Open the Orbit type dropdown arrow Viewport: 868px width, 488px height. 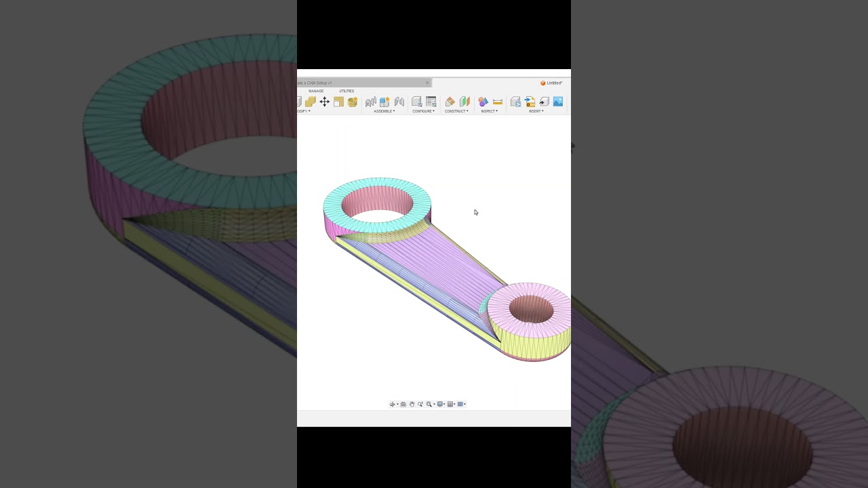pos(397,404)
